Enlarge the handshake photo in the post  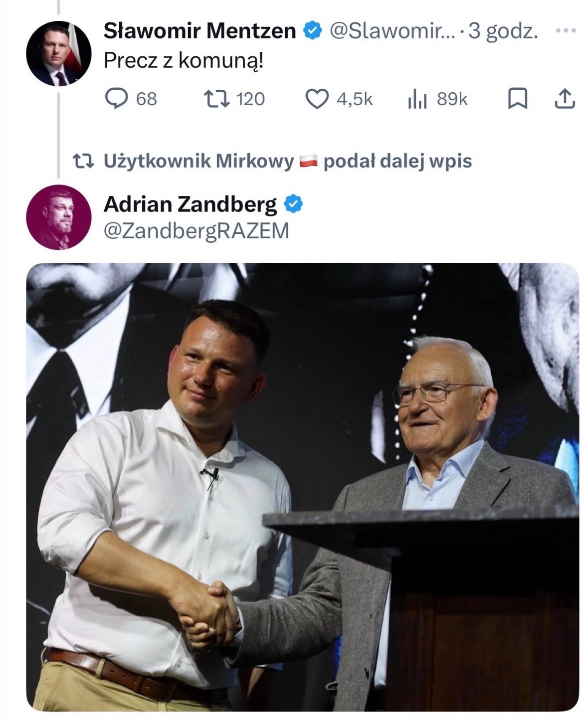pos(302,487)
